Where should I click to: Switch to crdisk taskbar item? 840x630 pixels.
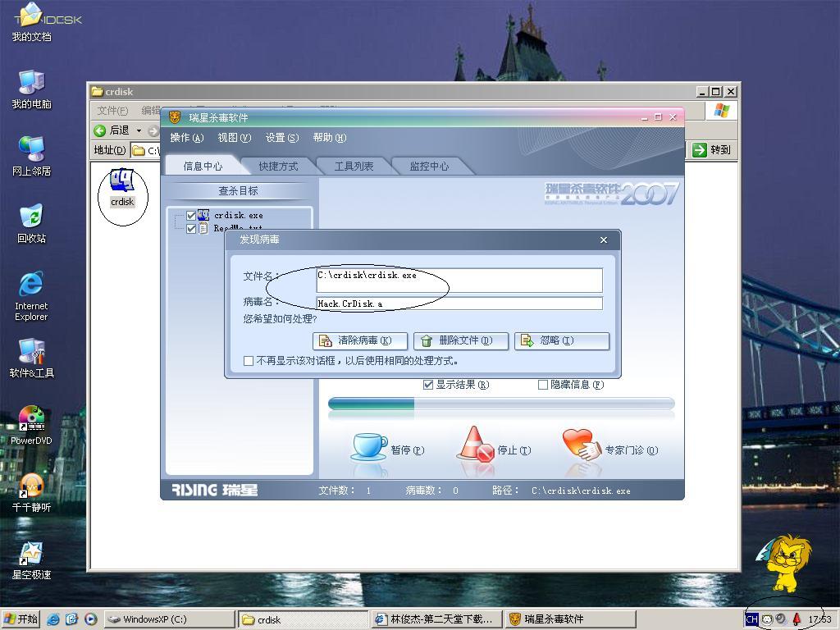pos(304,619)
